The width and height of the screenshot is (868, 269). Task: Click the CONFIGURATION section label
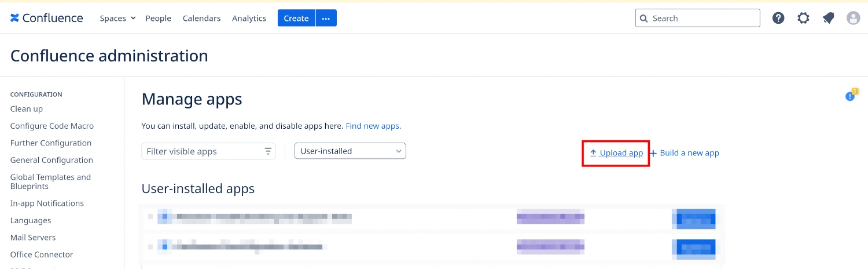pos(36,94)
